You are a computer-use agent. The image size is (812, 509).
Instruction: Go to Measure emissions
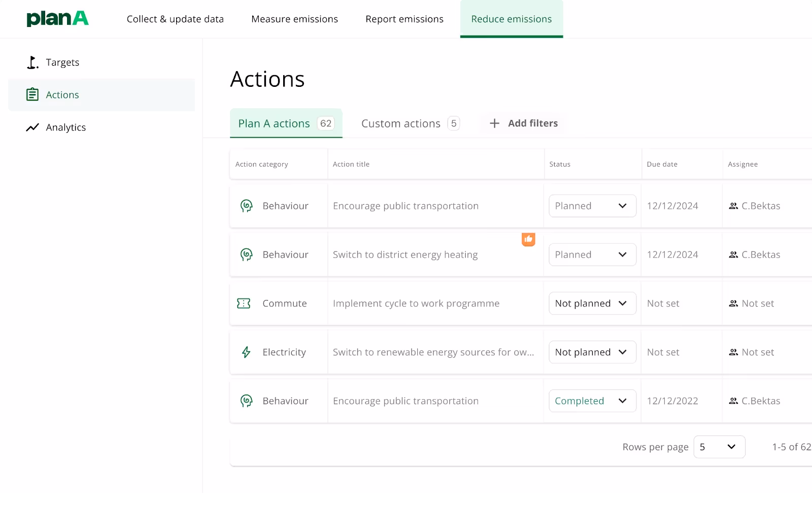click(294, 19)
